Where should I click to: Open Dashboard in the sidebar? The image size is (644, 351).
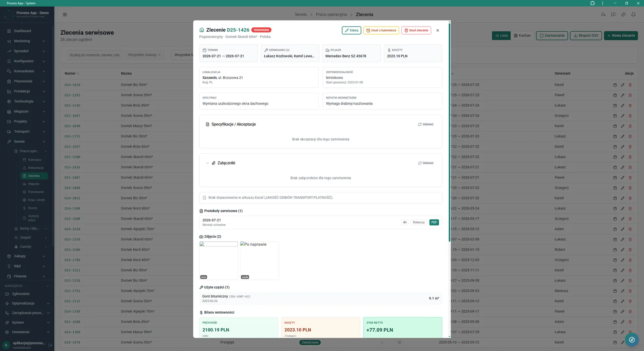point(27,31)
